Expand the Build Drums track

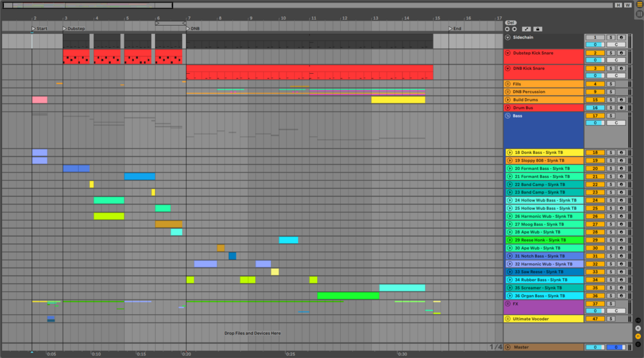pos(508,100)
